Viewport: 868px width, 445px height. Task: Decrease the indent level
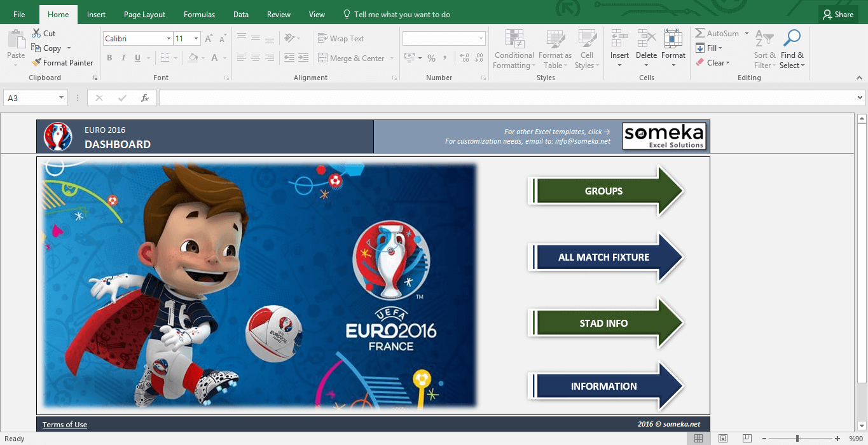289,58
